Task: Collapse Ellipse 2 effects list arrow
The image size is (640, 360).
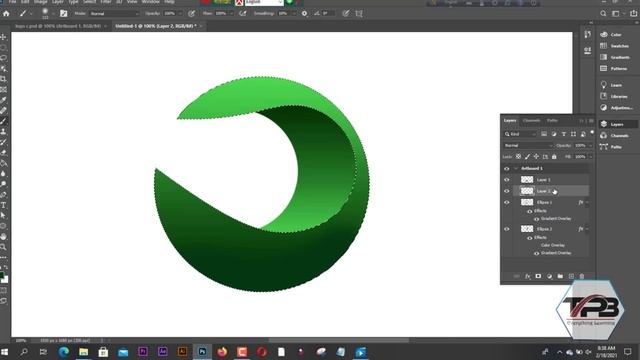Action: point(587,229)
